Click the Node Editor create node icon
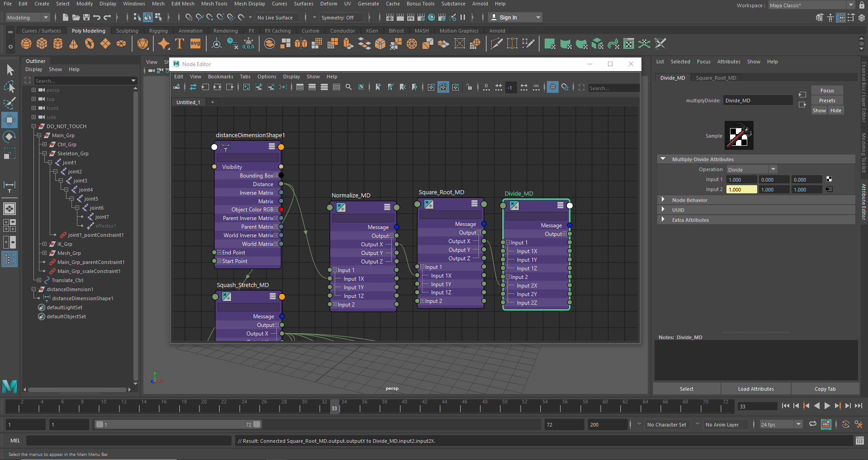 pyautogui.click(x=177, y=87)
